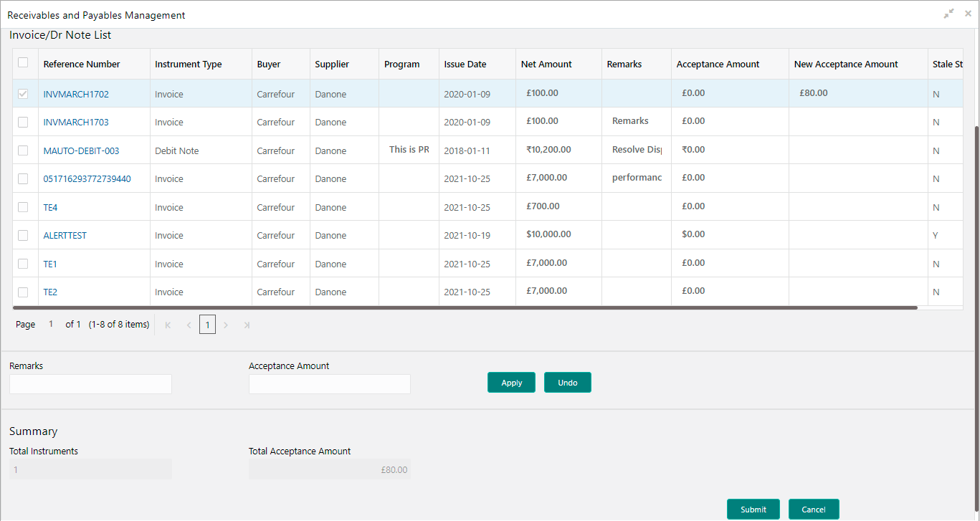980x521 pixels.
Task: Open the ALERTTEST reference link
Action: 65,236
